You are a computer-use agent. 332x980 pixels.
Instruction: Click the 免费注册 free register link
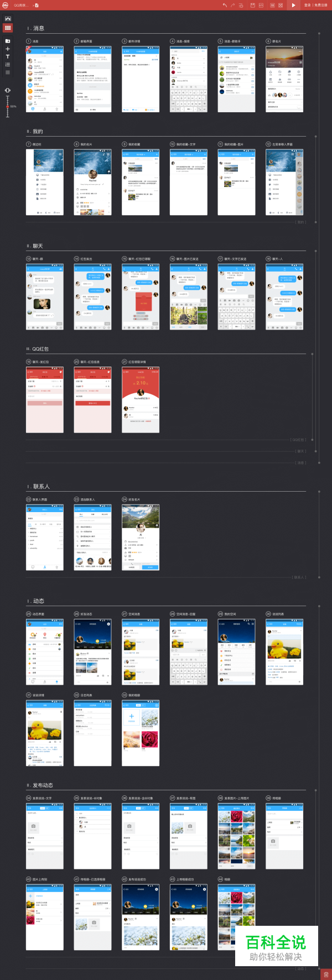tap(321, 5)
